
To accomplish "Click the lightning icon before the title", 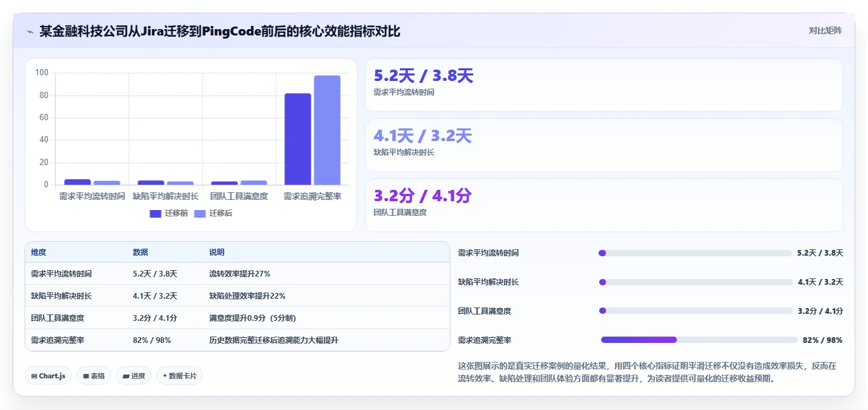I will coord(30,31).
